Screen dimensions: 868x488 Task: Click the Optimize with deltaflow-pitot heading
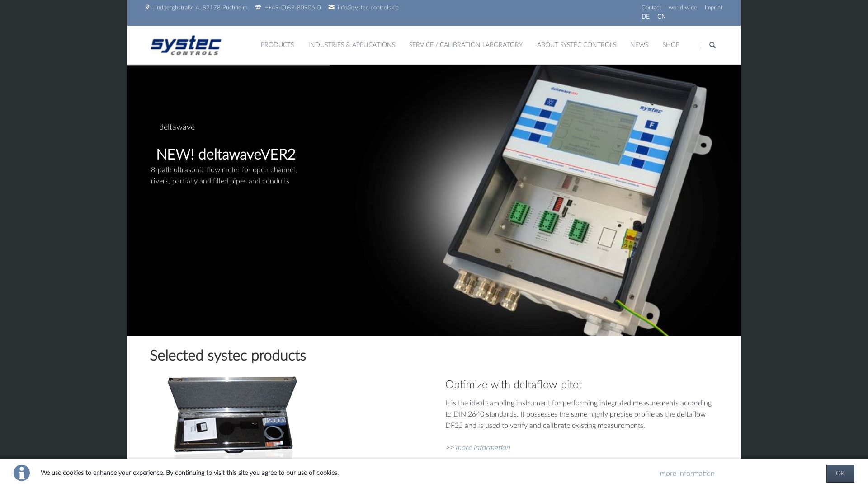514,385
